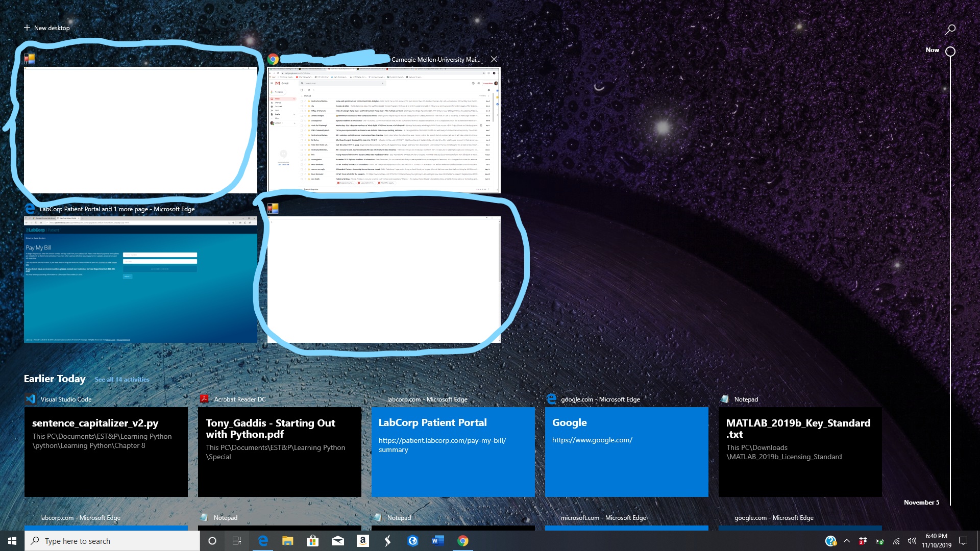Toggle Task View from the taskbar
Image resolution: width=980 pixels, height=551 pixels.
[237, 541]
